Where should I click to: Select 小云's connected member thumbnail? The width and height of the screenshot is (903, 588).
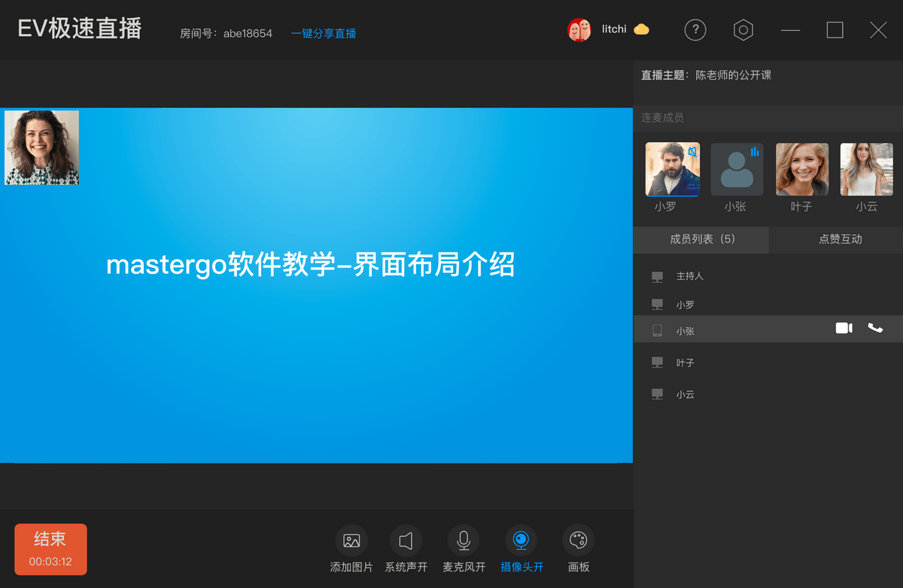click(x=867, y=170)
